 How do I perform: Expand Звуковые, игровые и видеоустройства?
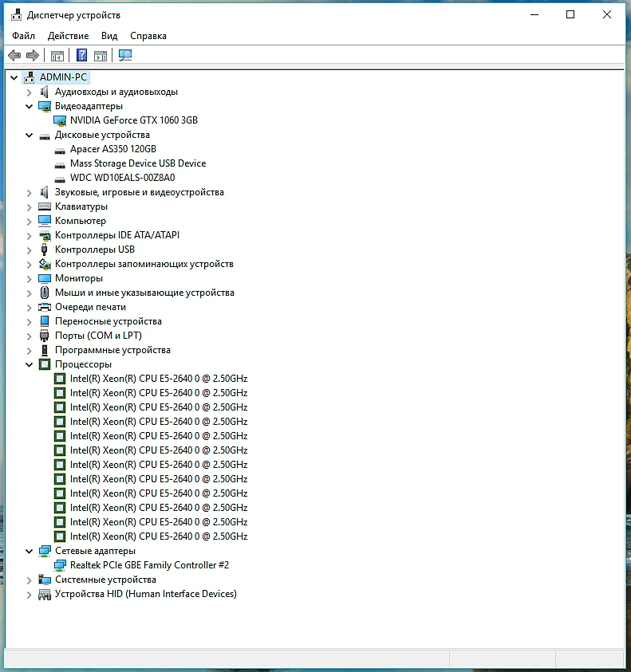pos(30,193)
